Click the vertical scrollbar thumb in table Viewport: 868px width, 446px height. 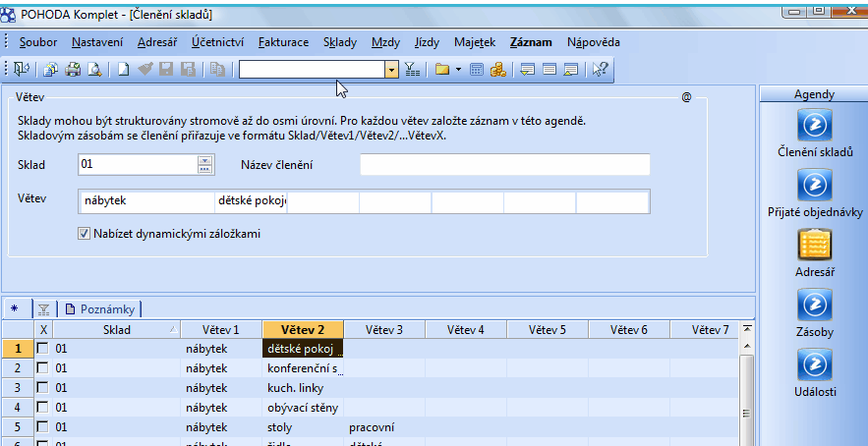(x=747, y=399)
